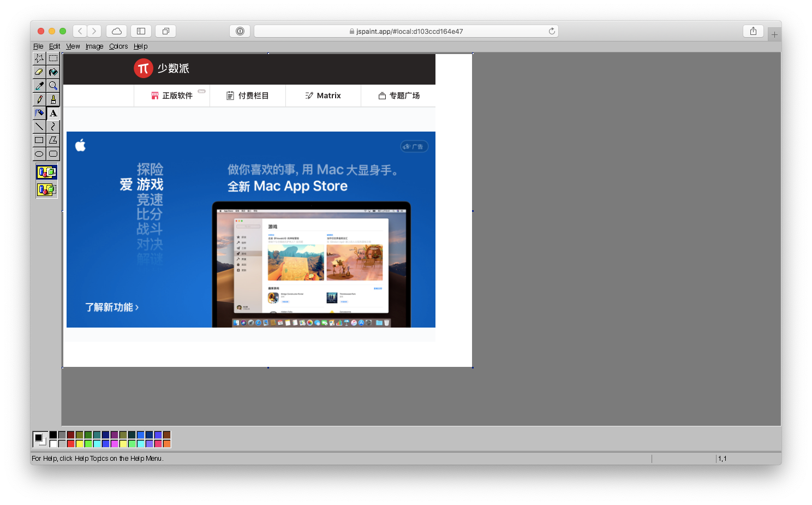Click 'Matrix' text in the canvas image
Screen dimensions: 812x505
329,96
